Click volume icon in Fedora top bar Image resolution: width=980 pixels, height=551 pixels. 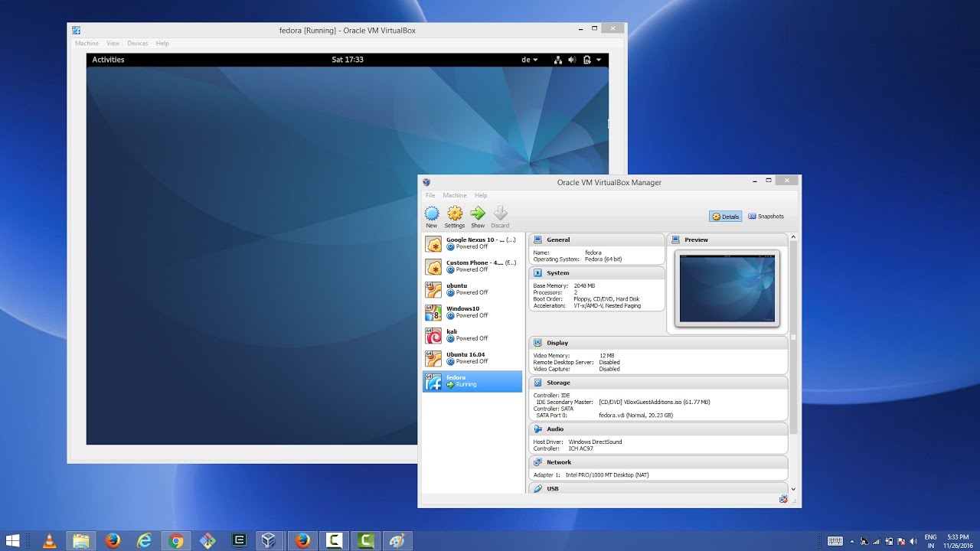(x=572, y=60)
